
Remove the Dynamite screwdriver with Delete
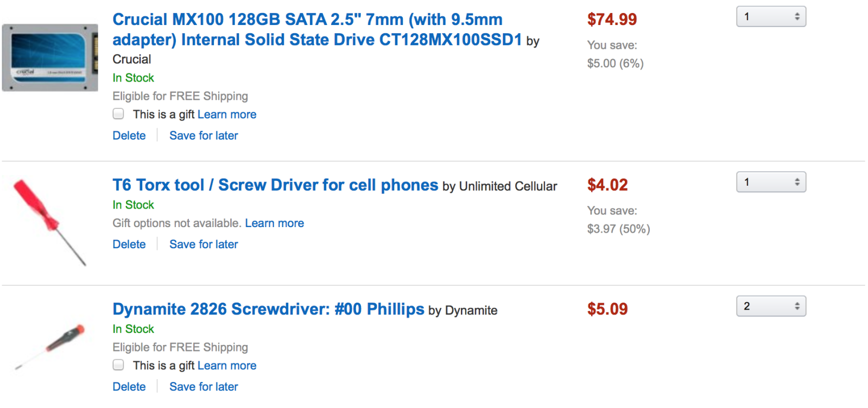[129, 387]
